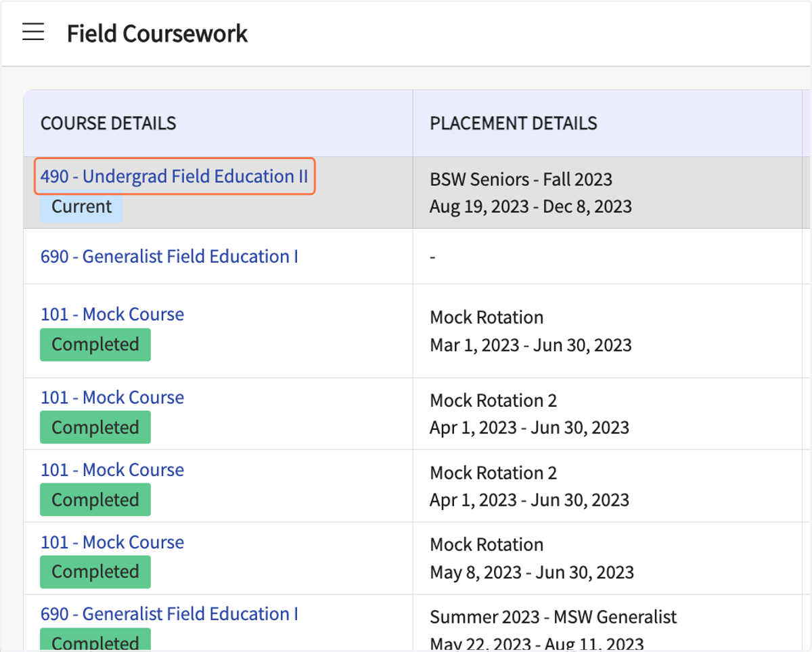
Task: Open 690 Generalist Field Education I without placement
Action: click(169, 257)
